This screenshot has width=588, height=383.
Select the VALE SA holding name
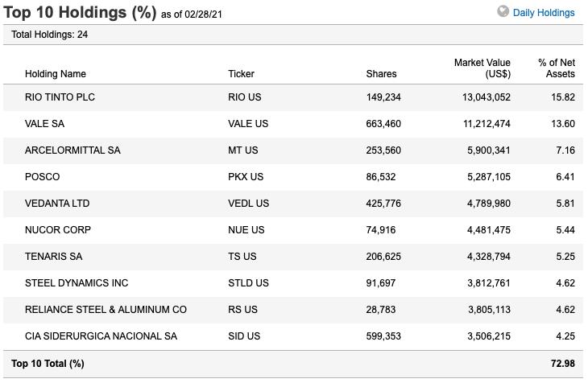44,124
